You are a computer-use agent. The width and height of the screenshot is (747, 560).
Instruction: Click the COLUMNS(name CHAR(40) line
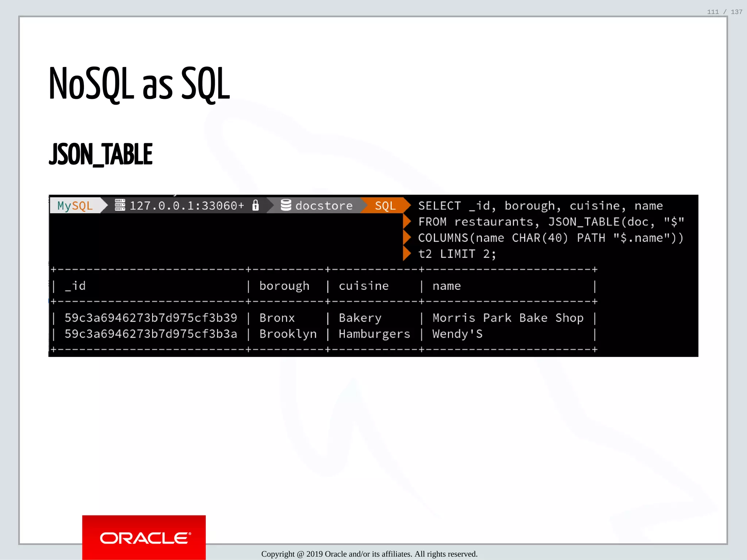[x=551, y=238]
